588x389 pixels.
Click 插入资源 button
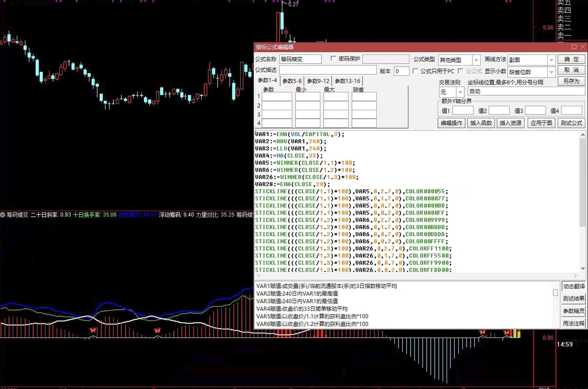(x=511, y=123)
